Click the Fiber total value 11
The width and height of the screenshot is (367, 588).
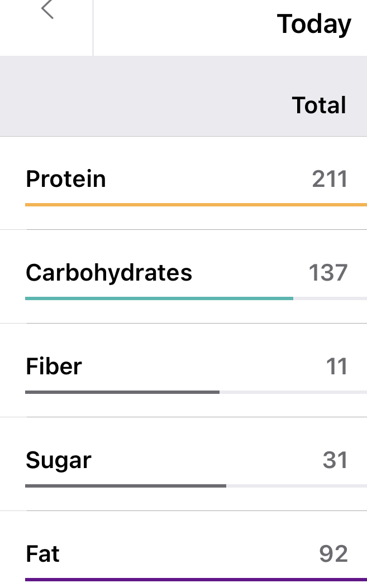point(336,367)
